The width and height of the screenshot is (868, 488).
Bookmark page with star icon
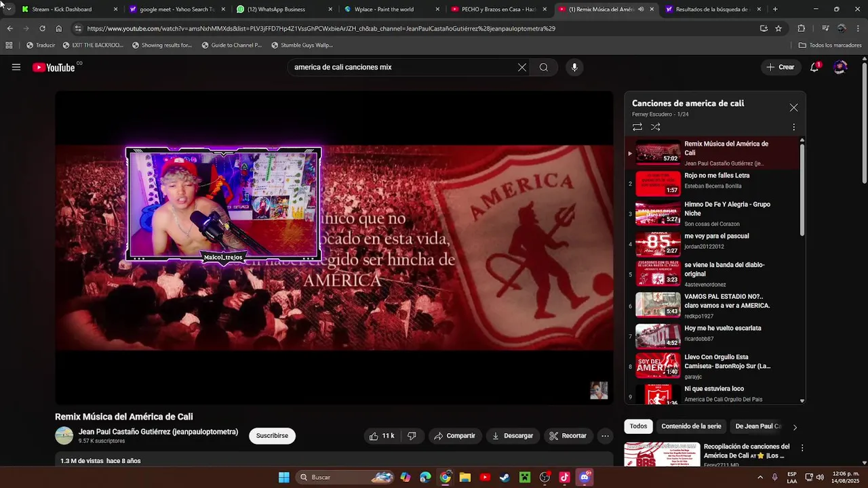pos(778,28)
